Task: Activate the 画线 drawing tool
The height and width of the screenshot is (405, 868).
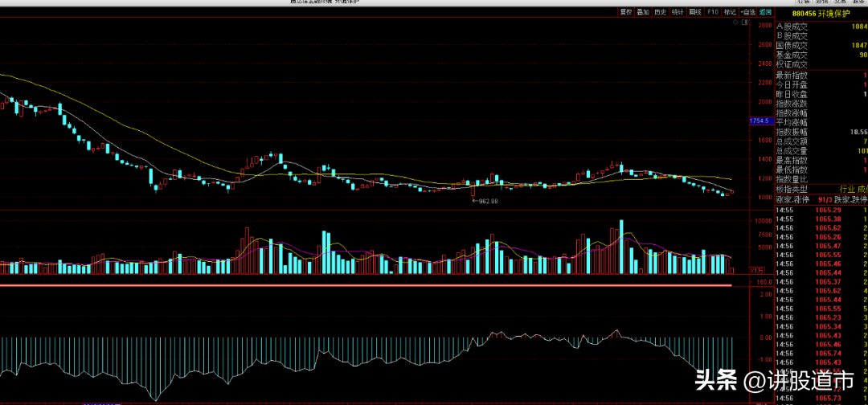Action: (x=694, y=11)
